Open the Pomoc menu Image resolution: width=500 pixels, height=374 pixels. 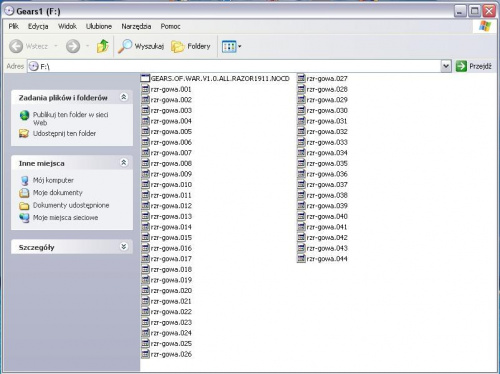[x=170, y=26]
